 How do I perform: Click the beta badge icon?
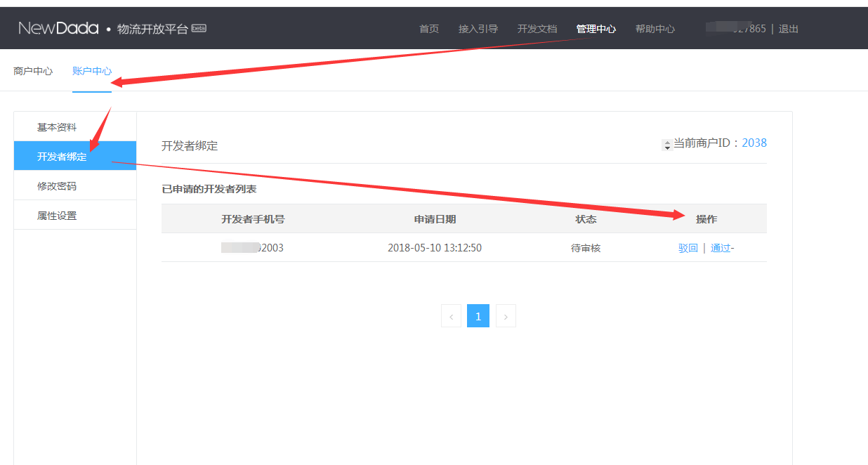[x=199, y=28]
